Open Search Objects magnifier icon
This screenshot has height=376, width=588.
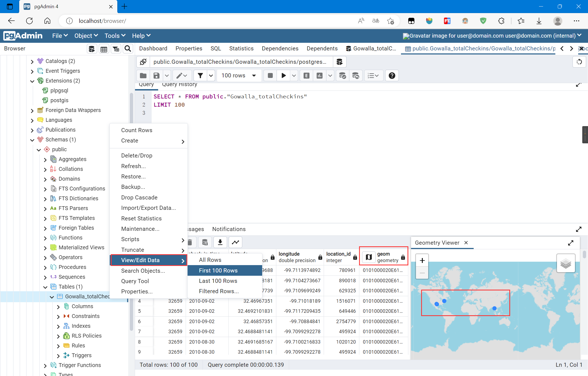128,49
